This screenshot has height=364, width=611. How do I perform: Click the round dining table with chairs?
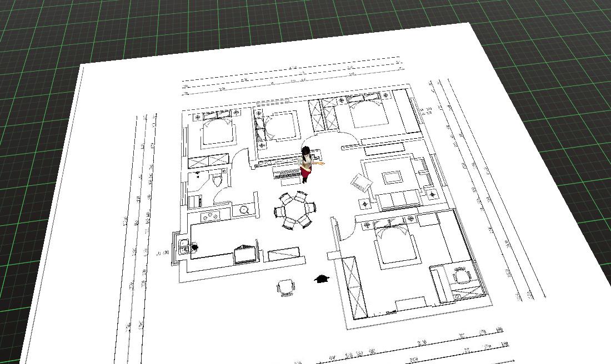(x=294, y=210)
